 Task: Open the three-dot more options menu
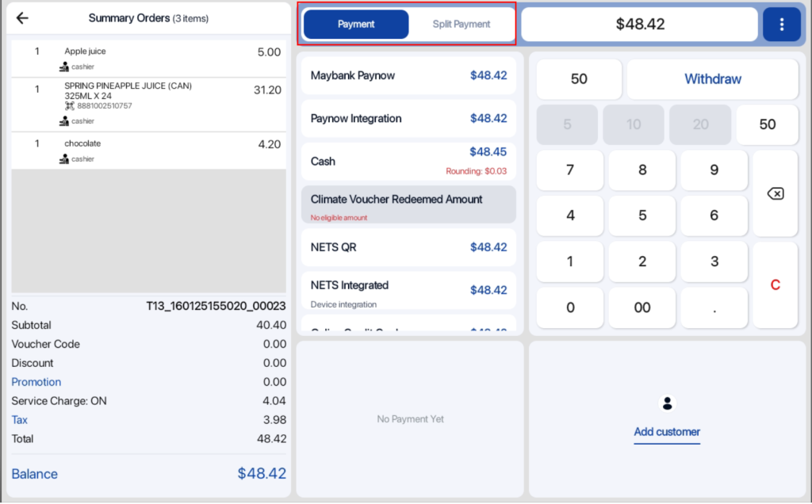tap(782, 25)
